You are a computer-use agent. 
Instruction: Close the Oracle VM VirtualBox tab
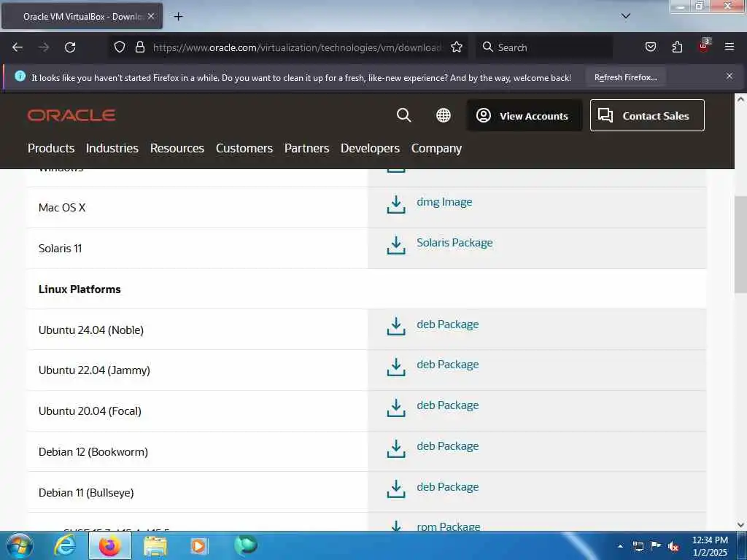pyautogui.click(x=151, y=16)
